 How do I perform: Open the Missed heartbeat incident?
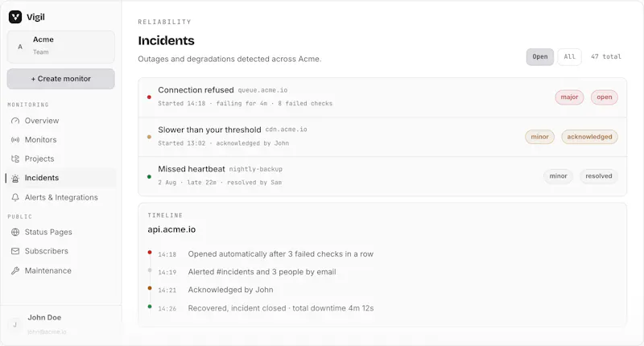[382, 176]
